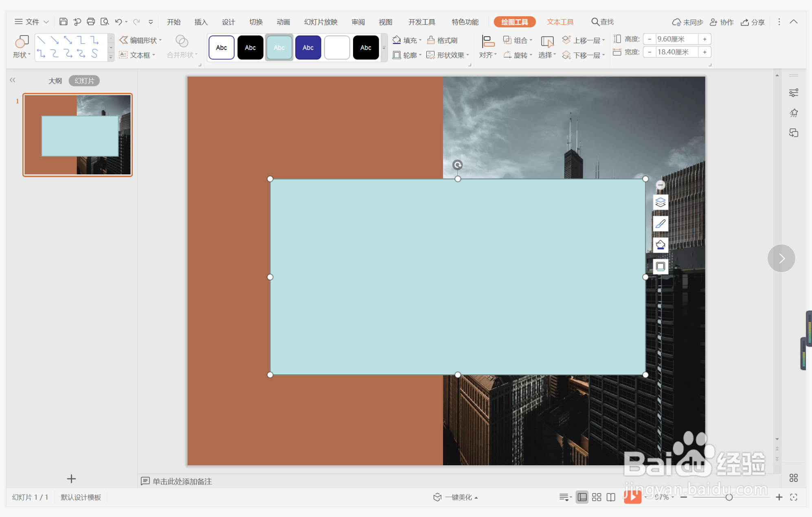812x517 pixels.
Task: Expand the shape styles gallery arrow
Action: [x=384, y=48]
